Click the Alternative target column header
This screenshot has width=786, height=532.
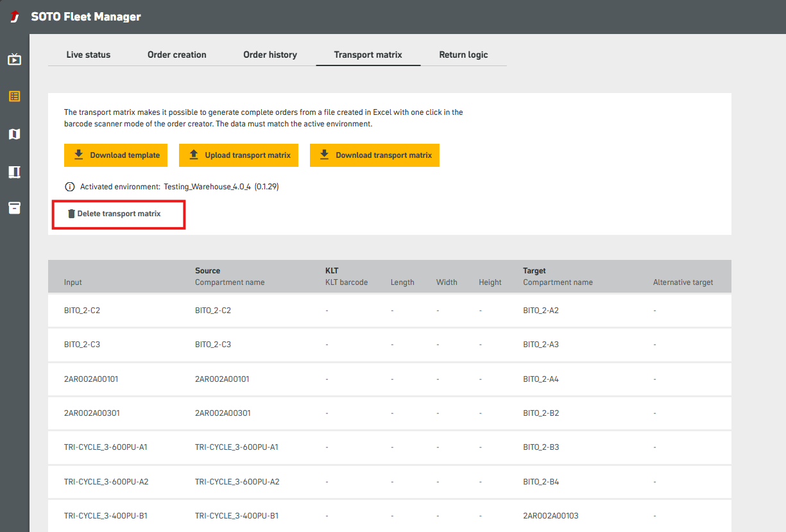tap(683, 282)
